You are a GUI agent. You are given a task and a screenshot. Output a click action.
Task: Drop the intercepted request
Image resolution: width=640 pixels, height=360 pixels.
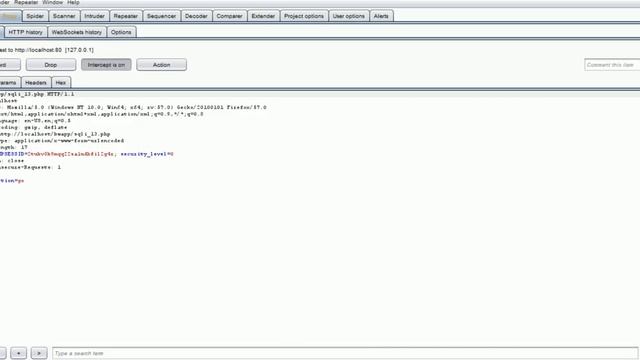point(51,65)
